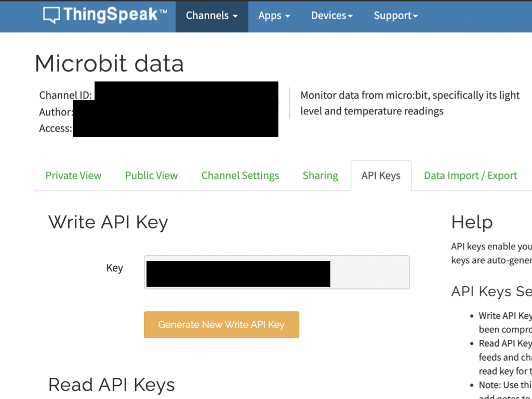
Task: Open the Channel Settings tab
Action: tap(240, 176)
